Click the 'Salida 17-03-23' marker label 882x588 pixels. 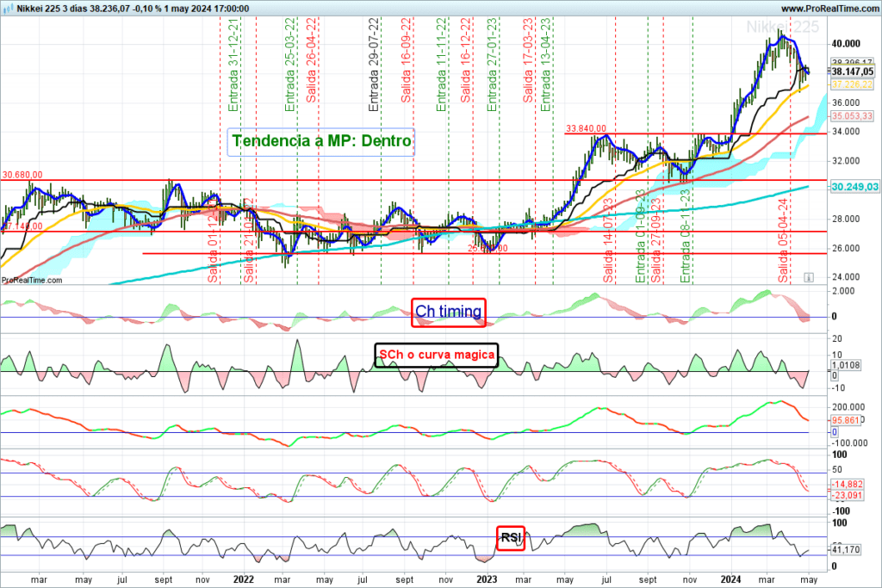(x=528, y=60)
